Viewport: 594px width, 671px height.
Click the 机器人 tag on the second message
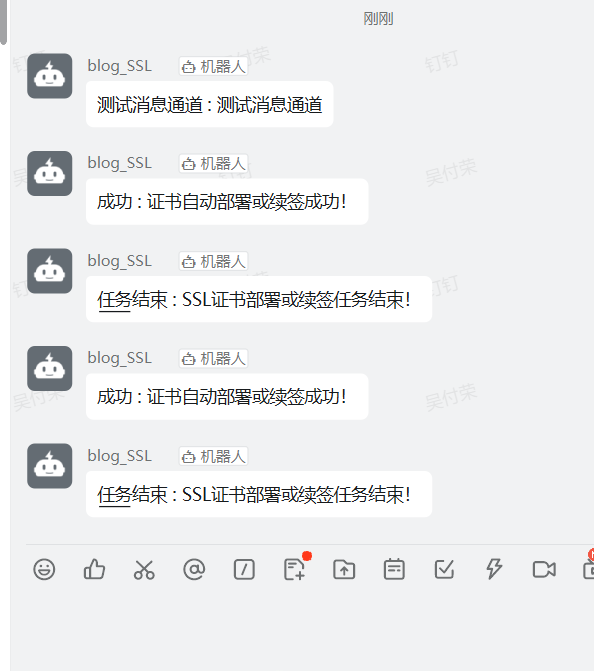tap(213, 164)
